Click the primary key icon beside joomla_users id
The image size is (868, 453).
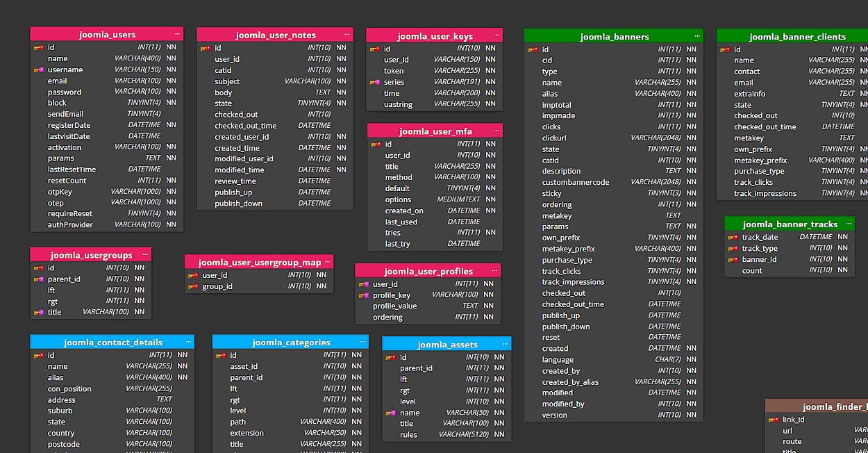click(x=39, y=48)
